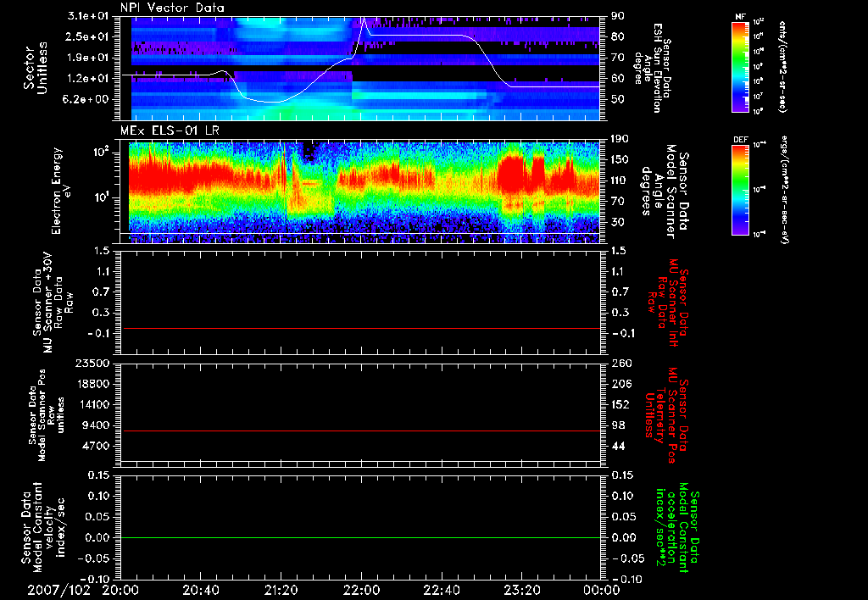Click the red line in Scanner Pos panel

tap(360, 431)
